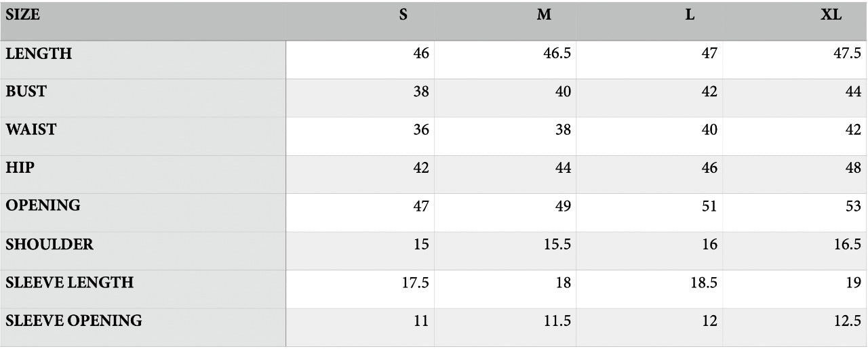
Task: Select the LENGTH row label
Action: point(39,54)
